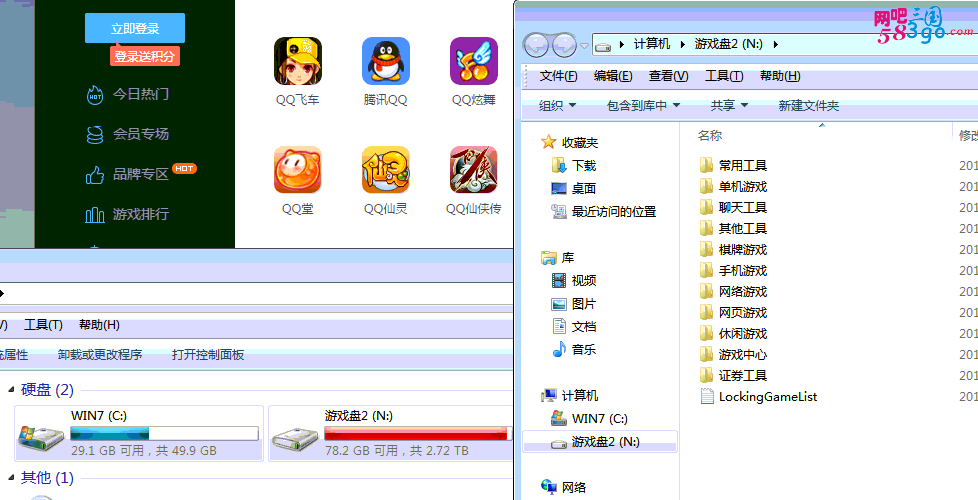
Task: Click the Explorer address bar field
Action: [785, 44]
